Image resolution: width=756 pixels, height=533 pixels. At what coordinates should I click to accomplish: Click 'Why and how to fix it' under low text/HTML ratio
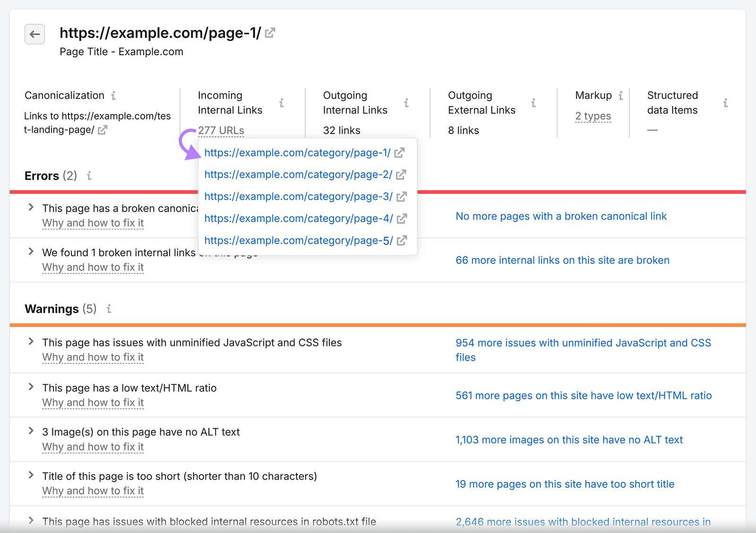point(93,402)
